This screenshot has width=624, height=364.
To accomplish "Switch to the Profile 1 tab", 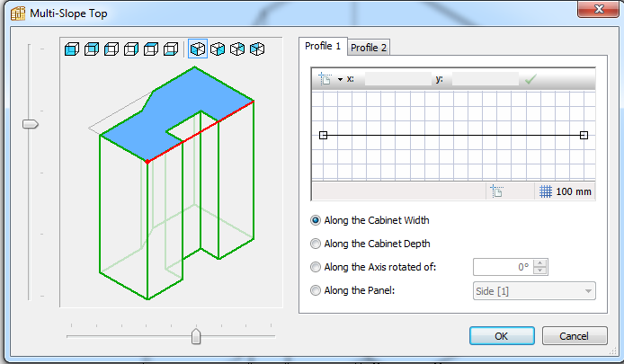I will [x=323, y=46].
